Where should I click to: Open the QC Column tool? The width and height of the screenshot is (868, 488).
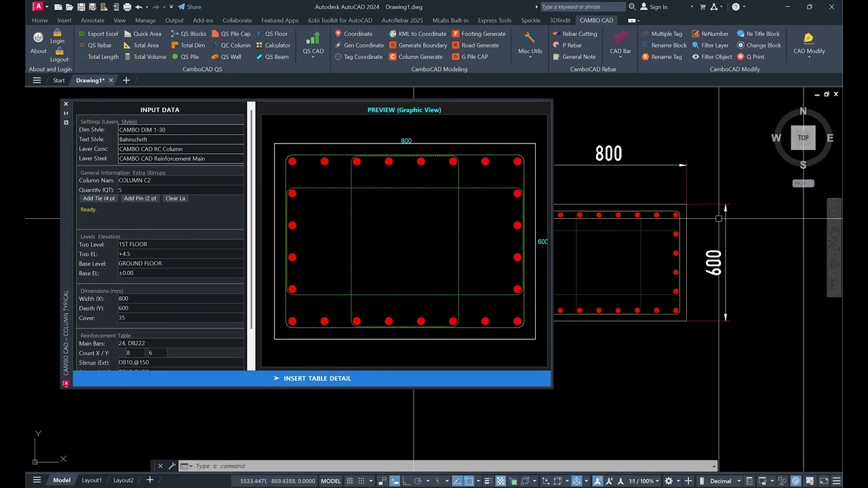[231, 45]
